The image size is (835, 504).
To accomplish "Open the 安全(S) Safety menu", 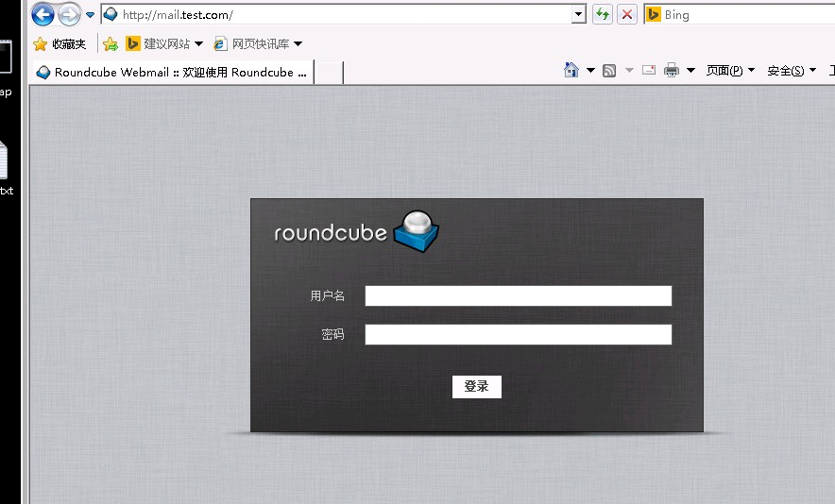I will click(x=792, y=70).
